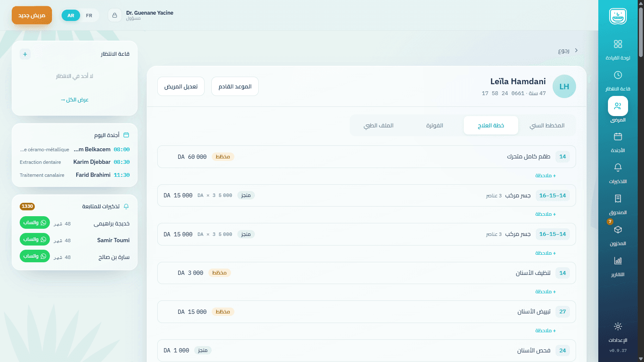Click the clinic logo at sidebar top

(x=618, y=17)
